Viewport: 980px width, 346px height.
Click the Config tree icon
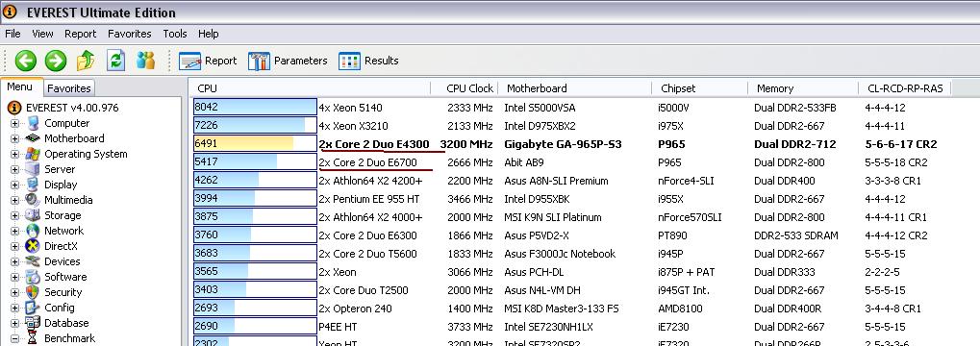(33, 308)
